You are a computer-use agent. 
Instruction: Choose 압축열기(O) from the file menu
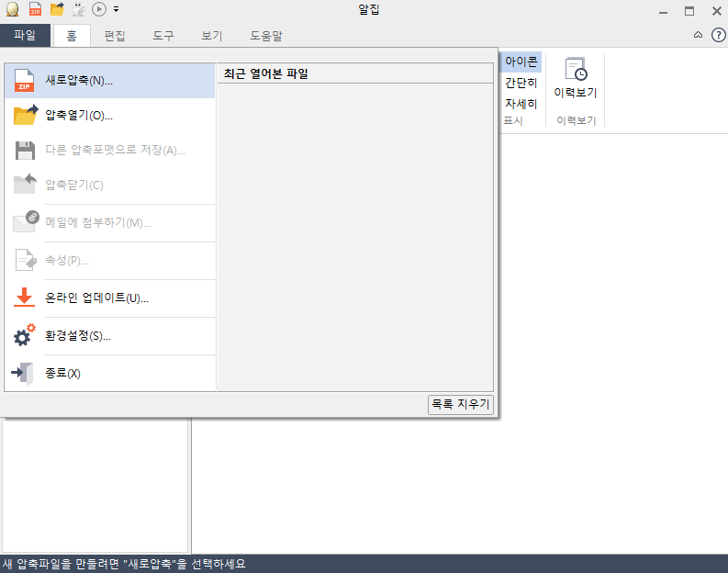point(109,115)
